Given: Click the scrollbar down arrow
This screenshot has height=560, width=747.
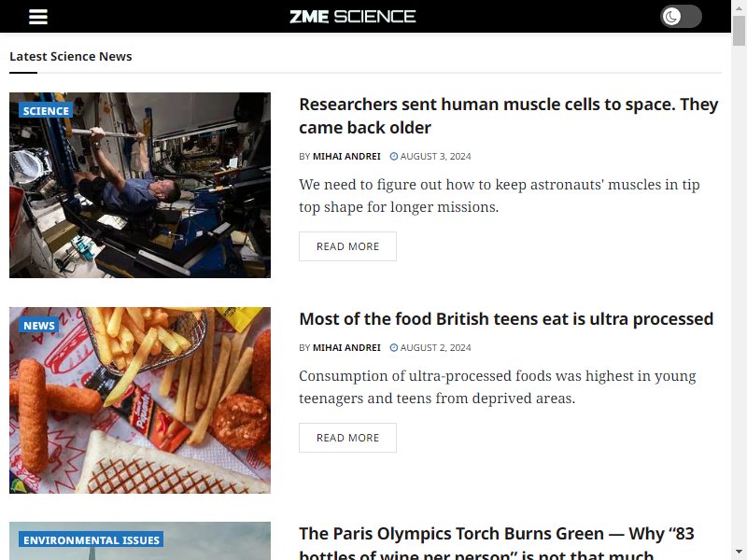Looking at the screenshot, I should (x=739, y=553).
